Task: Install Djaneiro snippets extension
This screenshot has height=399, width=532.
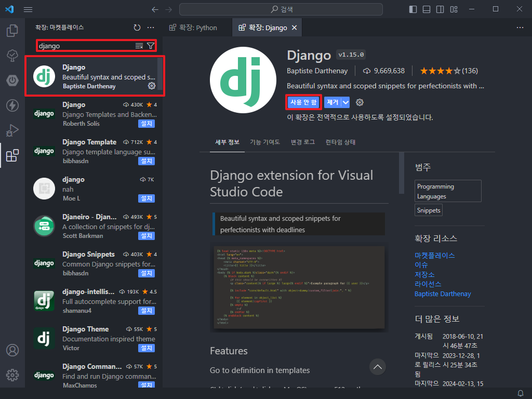Action: pos(147,236)
